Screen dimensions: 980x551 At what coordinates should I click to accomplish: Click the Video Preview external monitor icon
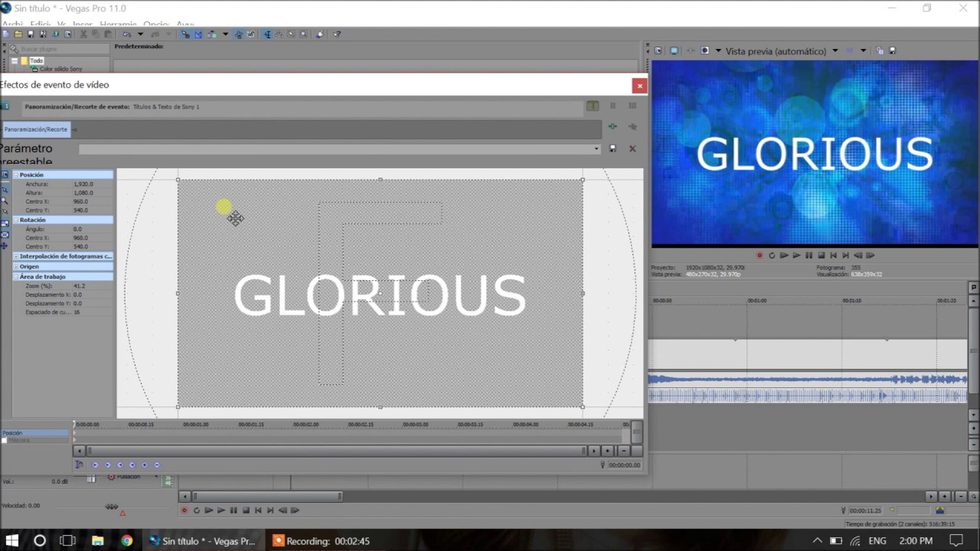(x=674, y=51)
